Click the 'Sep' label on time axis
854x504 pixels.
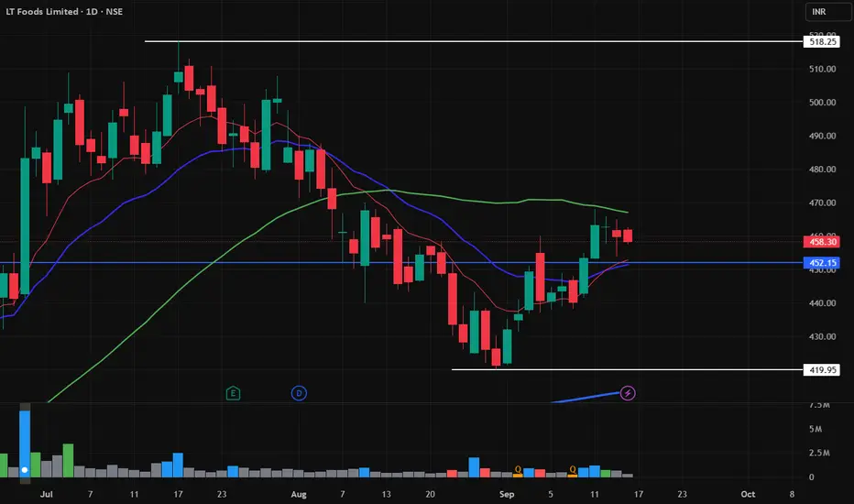(507, 494)
